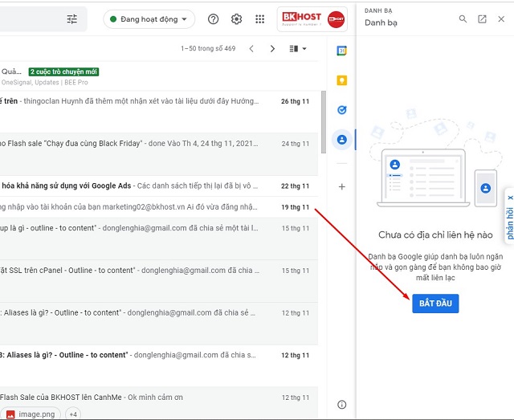Go to next page of emails
The image size is (514, 420).
(272, 49)
